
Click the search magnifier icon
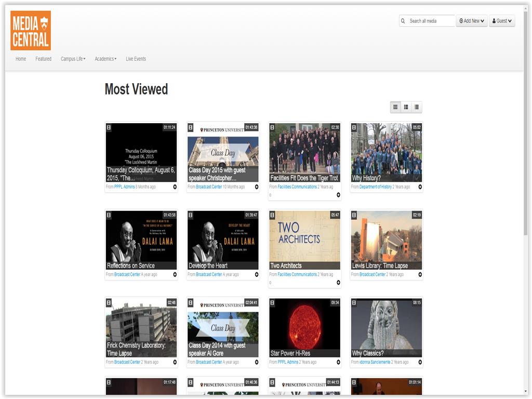[x=403, y=21]
